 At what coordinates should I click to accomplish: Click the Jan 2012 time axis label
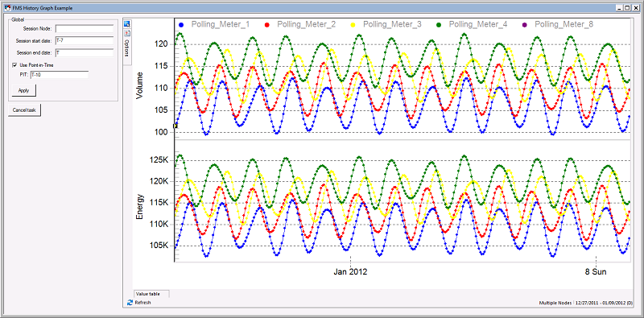[x=350, y=271]
